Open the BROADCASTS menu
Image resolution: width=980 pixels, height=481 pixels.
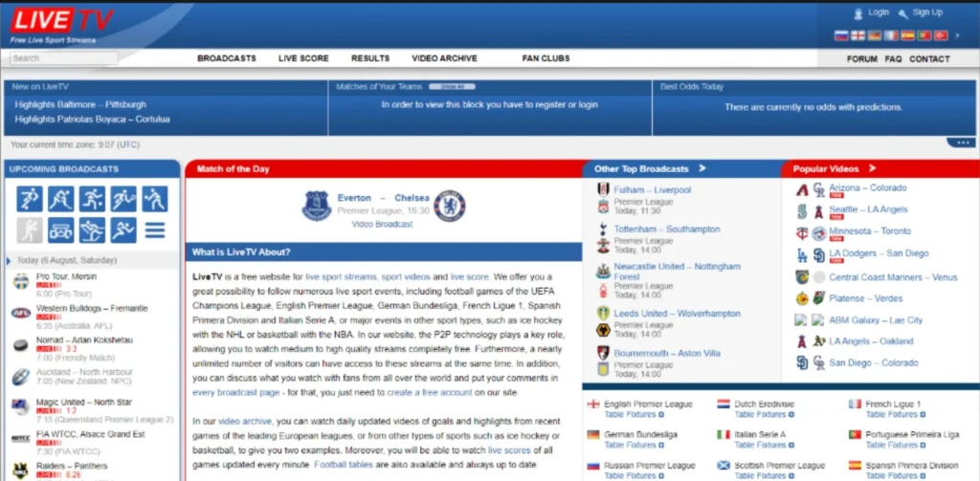pyautogui.click(x=227, y=58)
